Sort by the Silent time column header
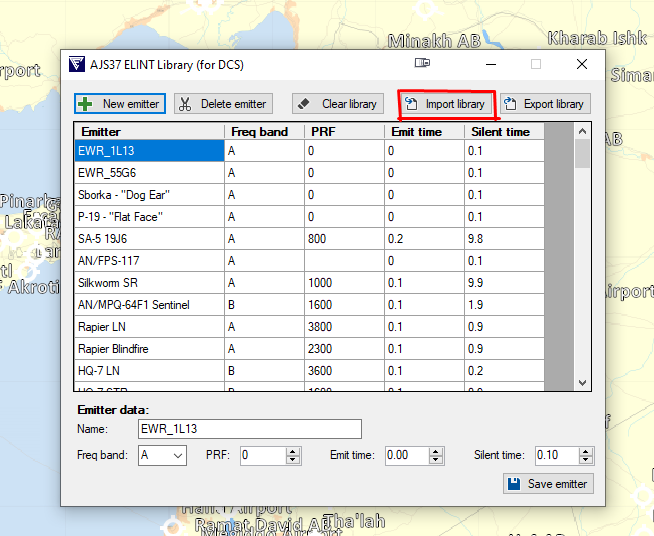The width and height of the screenshot is (654, 536). tap(504, 132)
